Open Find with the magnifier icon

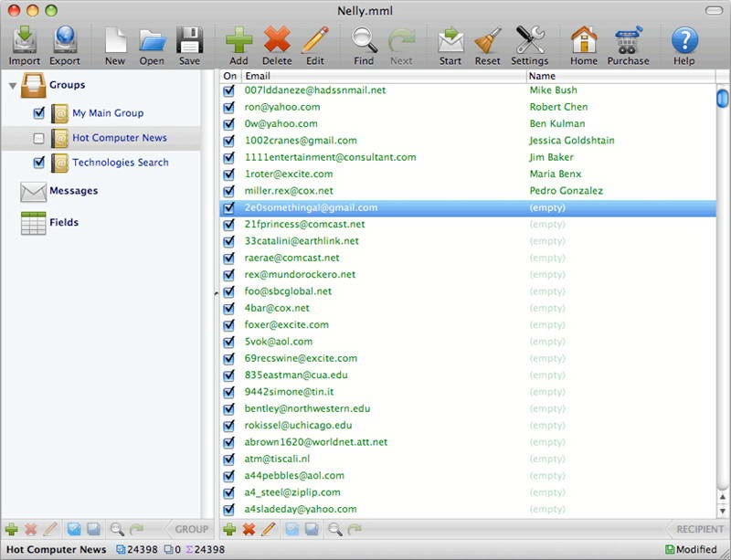coord(364,41)
